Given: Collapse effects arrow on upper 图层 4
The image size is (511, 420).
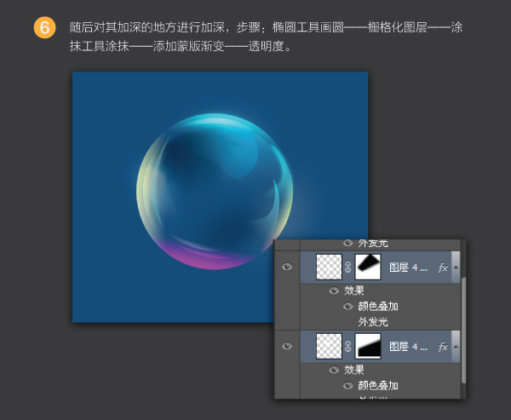Looking at the screenshot, I should [x=456, y=268].
